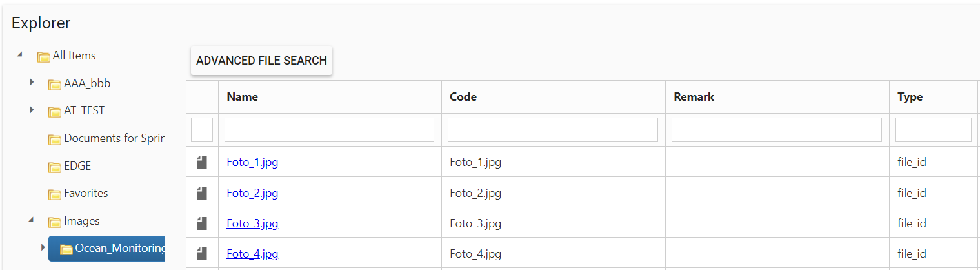Expand the AT_TEST folder arrow
980x270 pixels.
32,110
